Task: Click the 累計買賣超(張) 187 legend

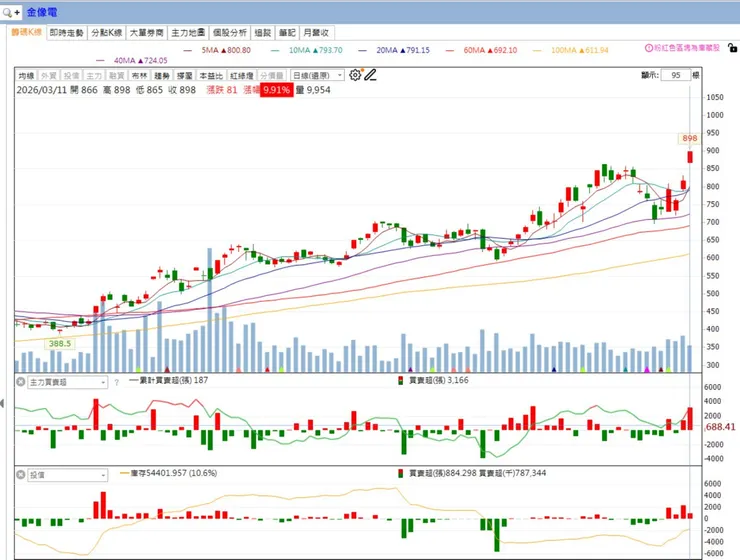Action: pos(168,380)
